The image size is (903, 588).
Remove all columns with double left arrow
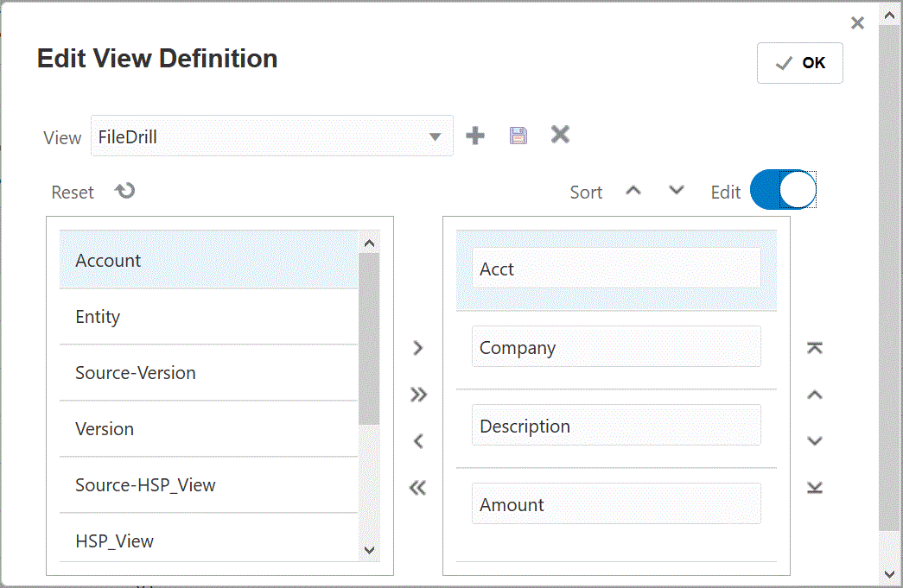(x=418, y=488)
